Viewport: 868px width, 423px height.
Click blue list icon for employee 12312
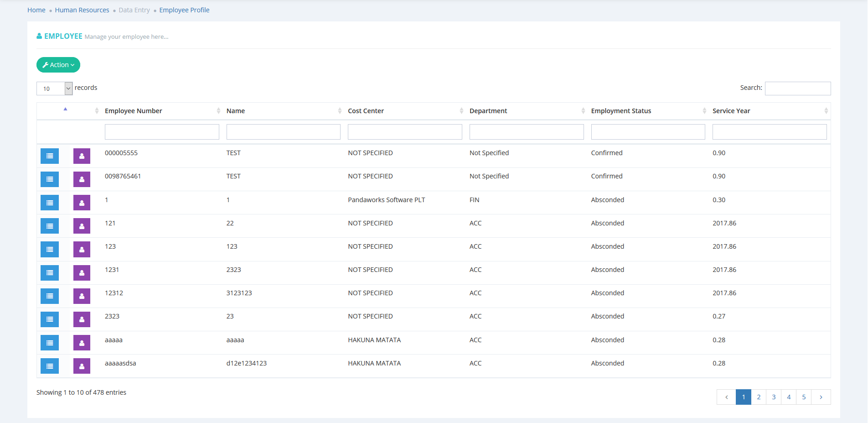click(x=50, y=296)
